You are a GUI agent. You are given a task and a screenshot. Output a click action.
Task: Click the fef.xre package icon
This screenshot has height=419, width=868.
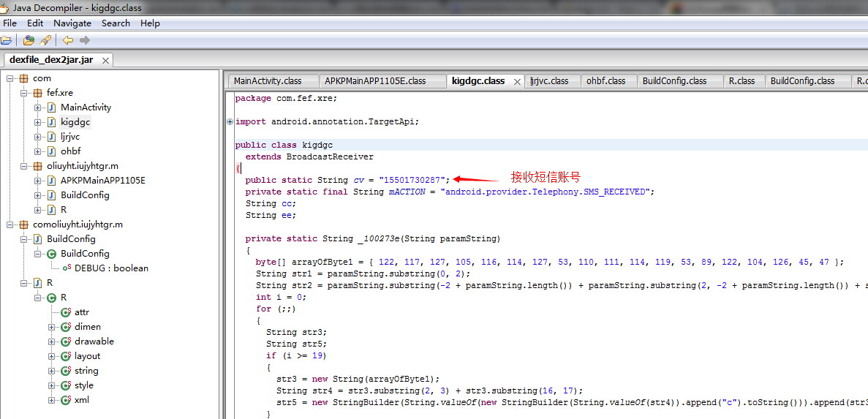click(37, 93)
